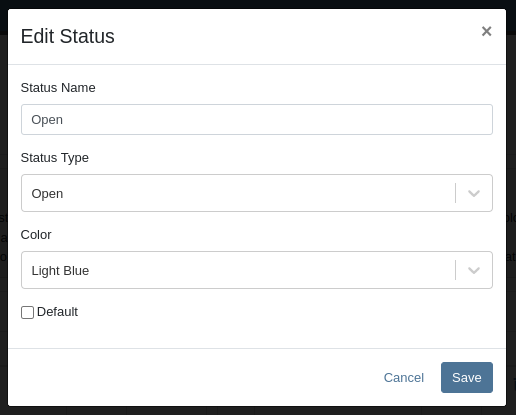Close the Edit Status dialog with X

[486, 31]
